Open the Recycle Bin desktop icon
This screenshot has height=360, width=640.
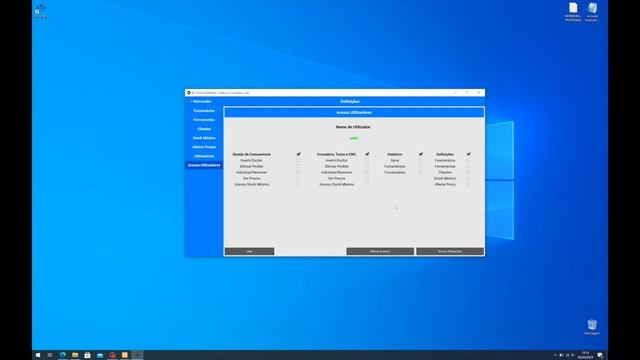[592, 327]
